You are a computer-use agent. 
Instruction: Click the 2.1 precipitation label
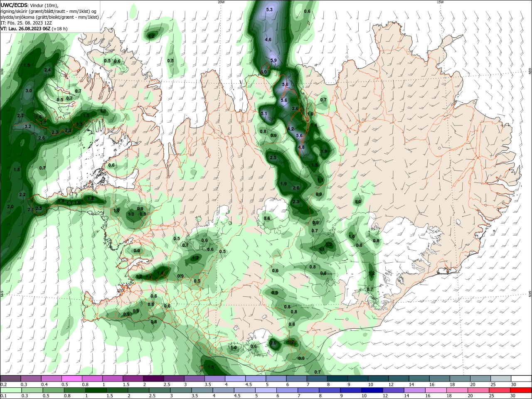[30, 210]
